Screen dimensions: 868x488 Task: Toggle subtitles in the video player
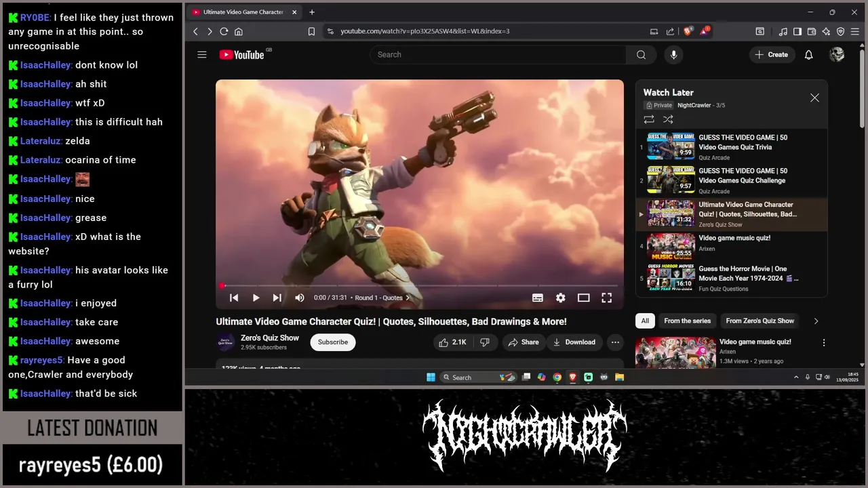tap(538, 298)
